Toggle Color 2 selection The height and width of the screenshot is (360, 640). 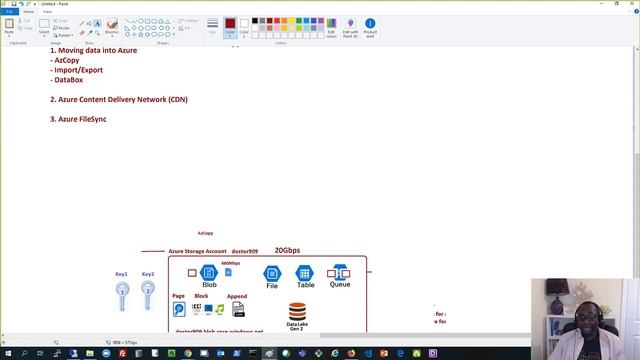244,28
